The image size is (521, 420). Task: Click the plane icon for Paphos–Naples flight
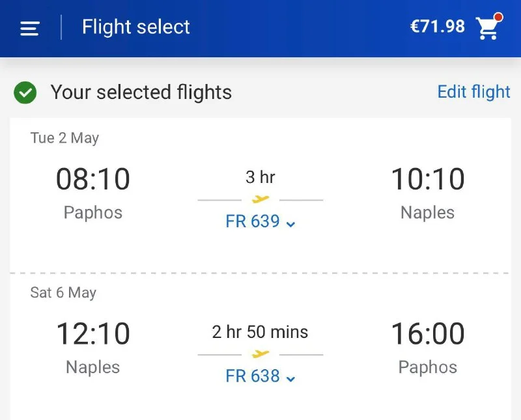[260, 199]
